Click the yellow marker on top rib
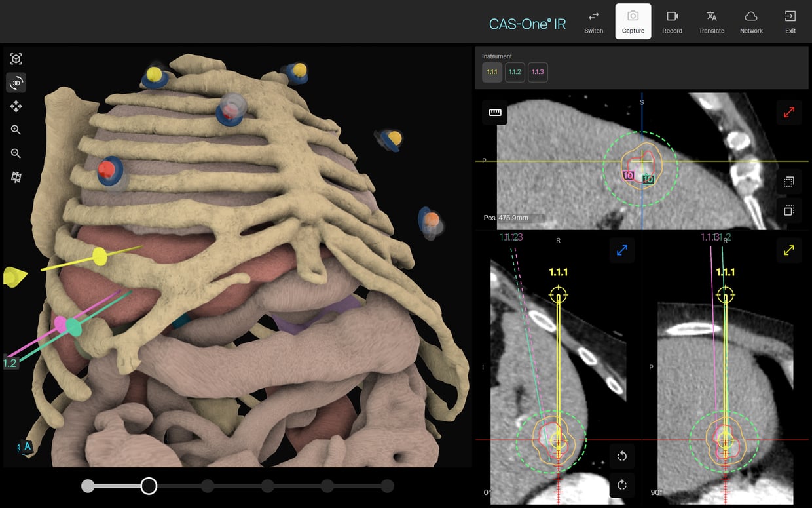 click(x=155, y=74)
